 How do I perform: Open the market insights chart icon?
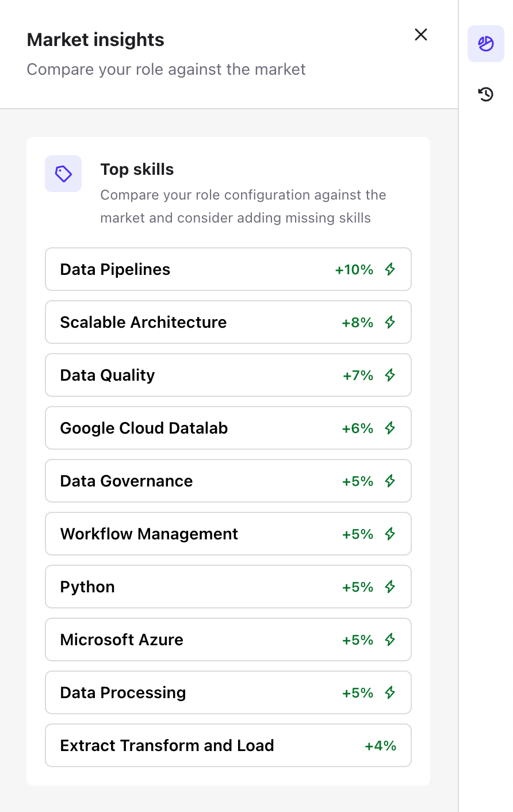point(486,44)
